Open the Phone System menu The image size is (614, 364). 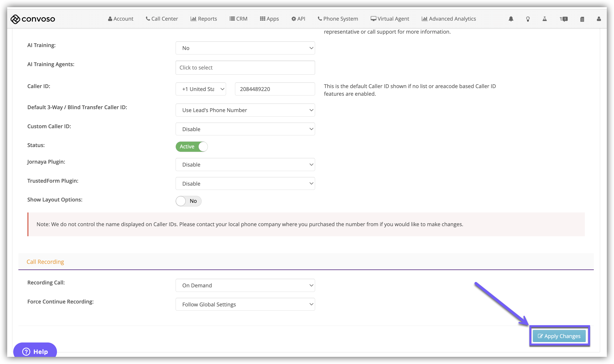[x=337, y=19]
